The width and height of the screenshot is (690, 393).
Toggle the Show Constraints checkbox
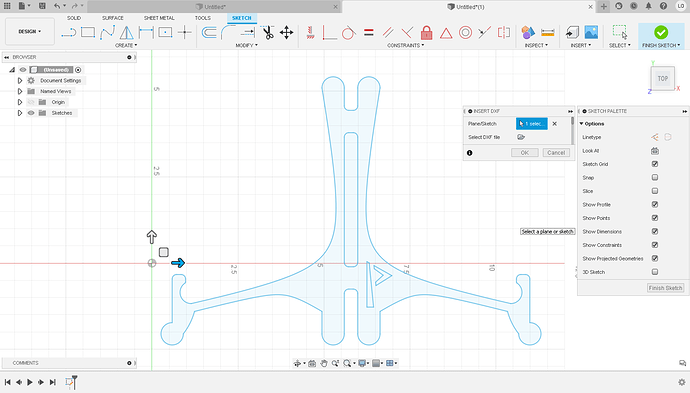655,245
